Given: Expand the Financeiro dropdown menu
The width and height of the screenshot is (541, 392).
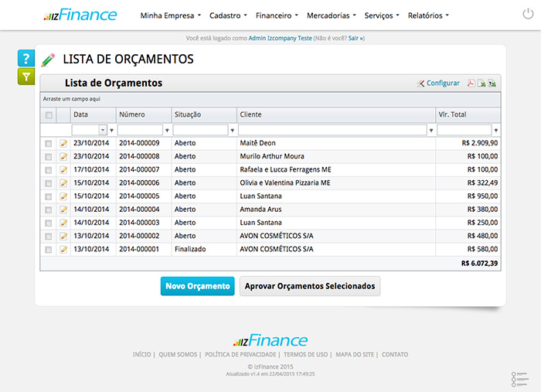Looking at the screenshot, I should click(x=276, y=15).
